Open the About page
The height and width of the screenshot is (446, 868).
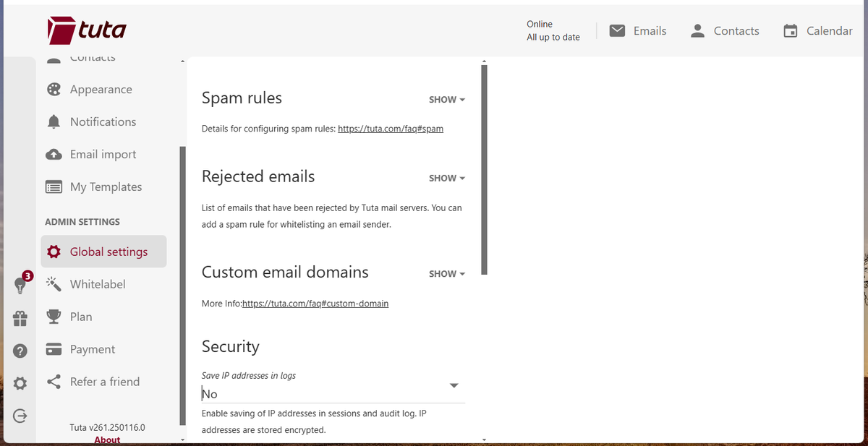click(107, 439)
